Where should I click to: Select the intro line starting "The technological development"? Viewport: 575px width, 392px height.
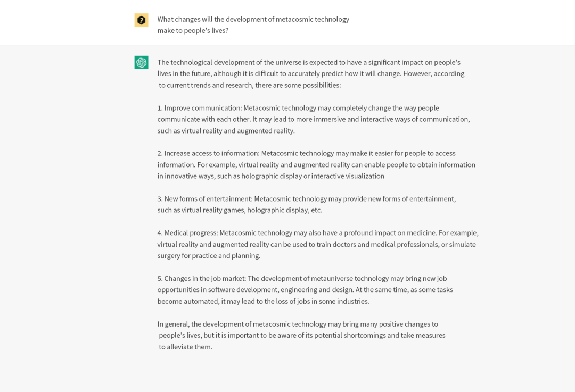(309, 62)
